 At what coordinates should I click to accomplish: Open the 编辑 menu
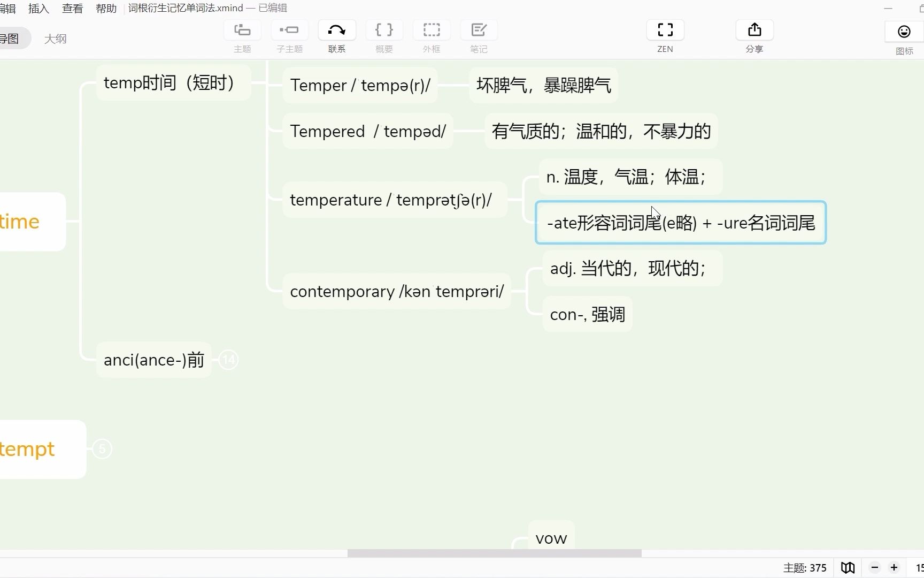(x=7, y=8)
